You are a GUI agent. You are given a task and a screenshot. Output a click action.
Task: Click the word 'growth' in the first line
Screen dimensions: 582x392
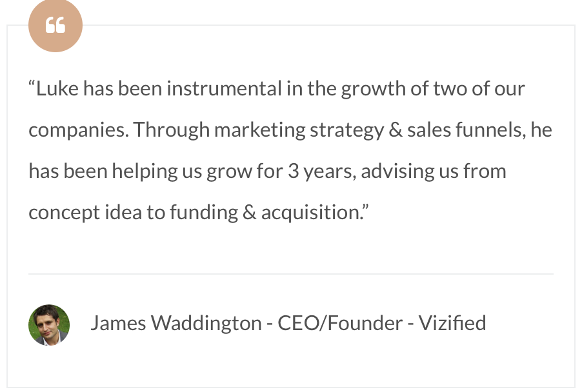pos(374,90)
